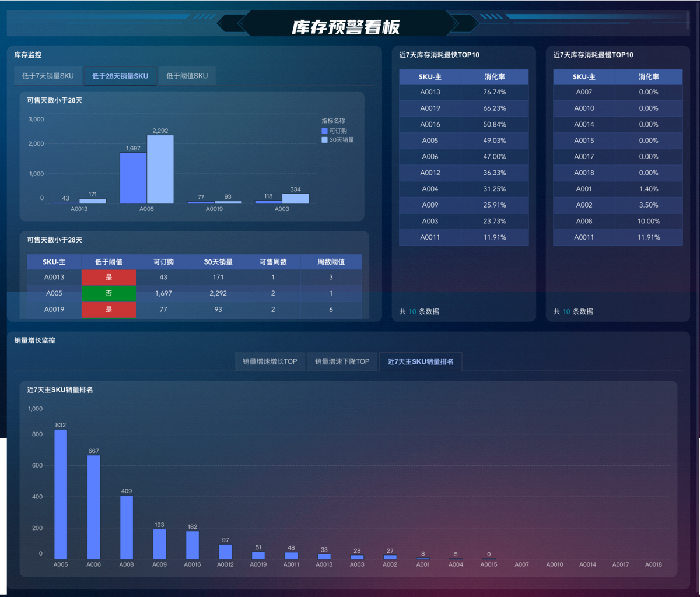Image resolution: width=700 pixels, height=597 pixels.
Task: Click the 低于阈值 column header
Action: tap(108, 262)
